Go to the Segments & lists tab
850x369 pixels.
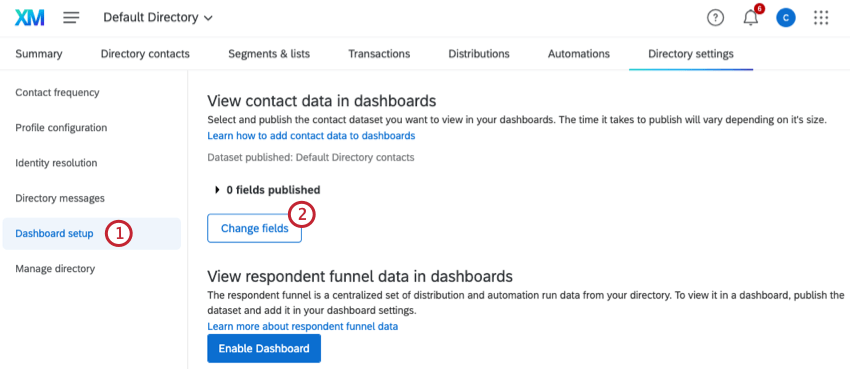269,54
